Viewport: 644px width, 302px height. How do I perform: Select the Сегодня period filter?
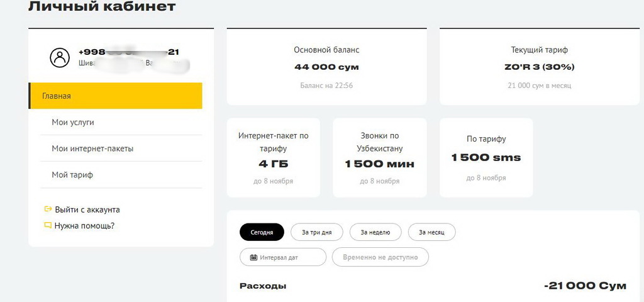pos(262,232)
